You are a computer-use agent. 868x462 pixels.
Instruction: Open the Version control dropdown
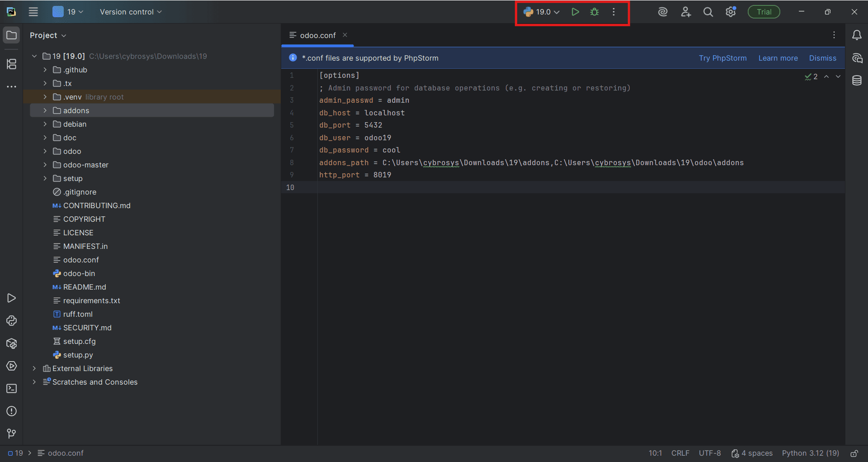[131, 12]
